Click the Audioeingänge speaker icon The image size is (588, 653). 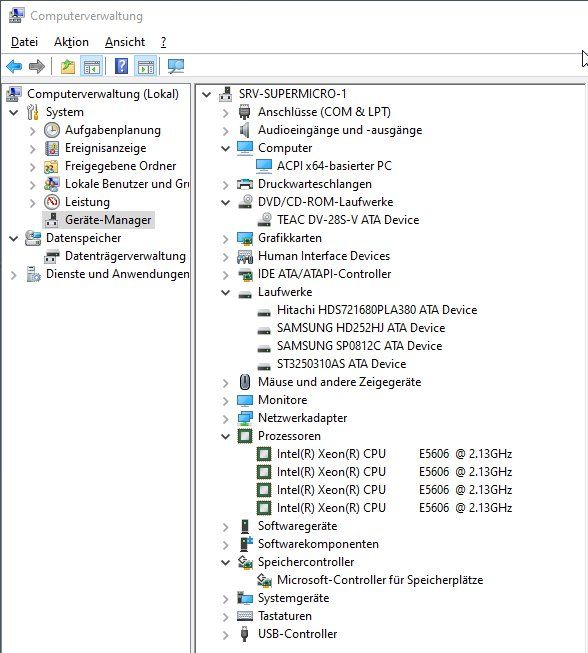click(244, 130)
